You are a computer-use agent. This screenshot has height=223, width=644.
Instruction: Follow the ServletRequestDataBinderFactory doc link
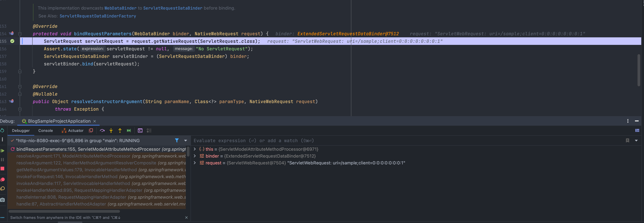98,16
